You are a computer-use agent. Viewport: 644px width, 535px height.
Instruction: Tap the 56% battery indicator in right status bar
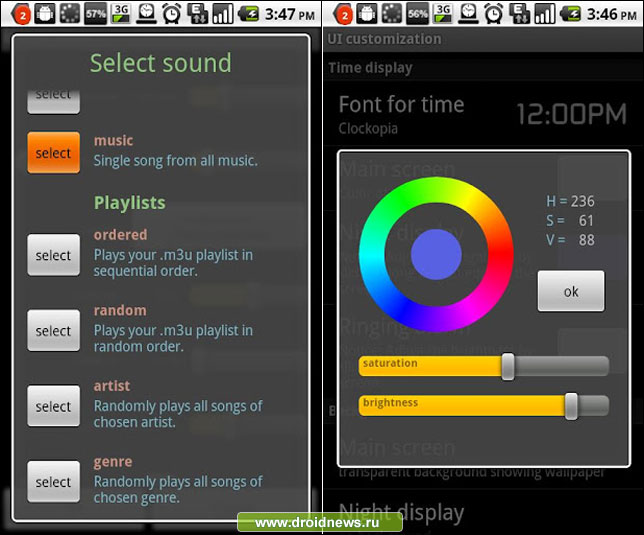417,14
